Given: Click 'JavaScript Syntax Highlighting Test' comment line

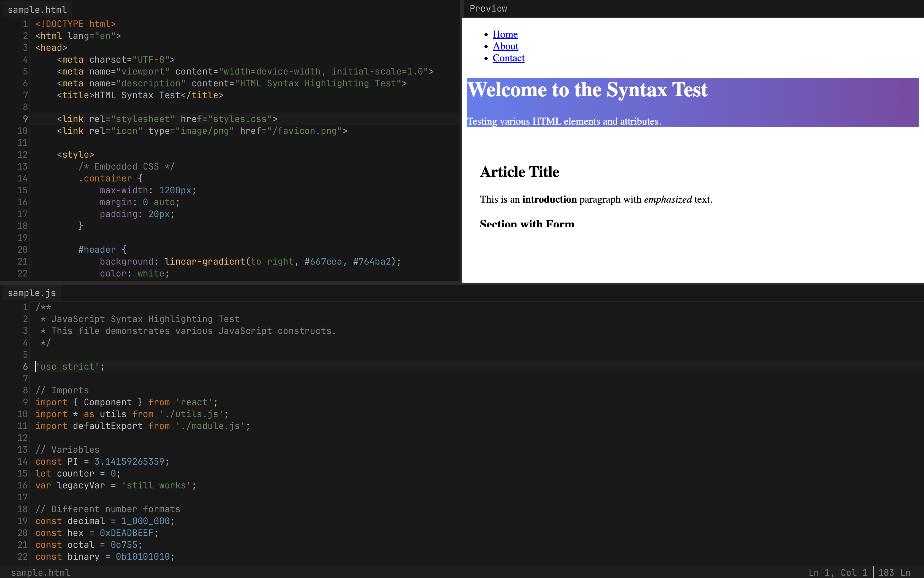Looking at the screenshot, I should pos(140,319).
